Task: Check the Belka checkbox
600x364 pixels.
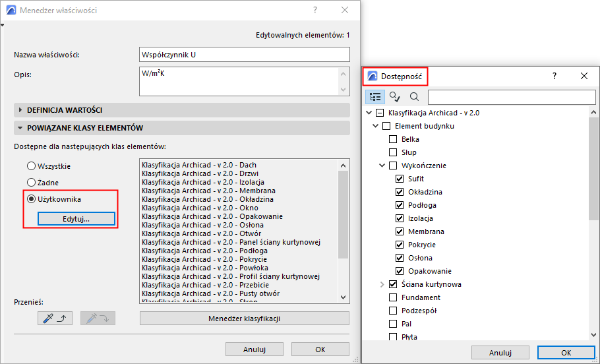Action: click(393, 139)
